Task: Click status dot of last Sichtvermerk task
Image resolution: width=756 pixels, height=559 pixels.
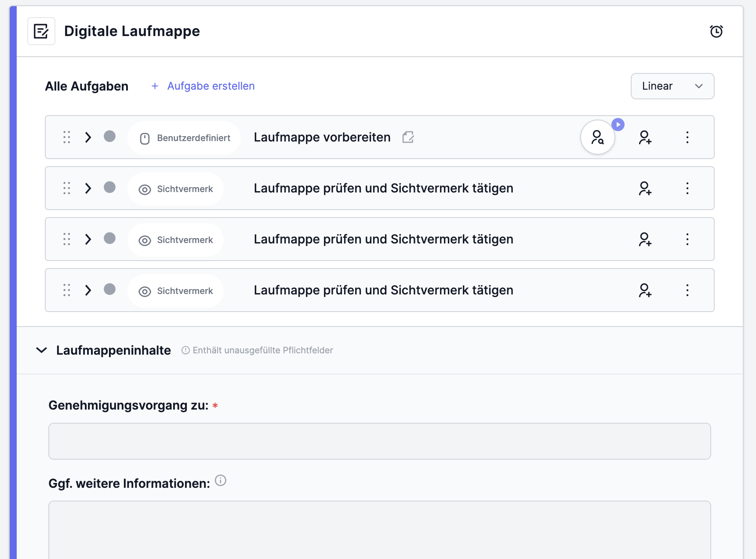Action: (110, 289)
